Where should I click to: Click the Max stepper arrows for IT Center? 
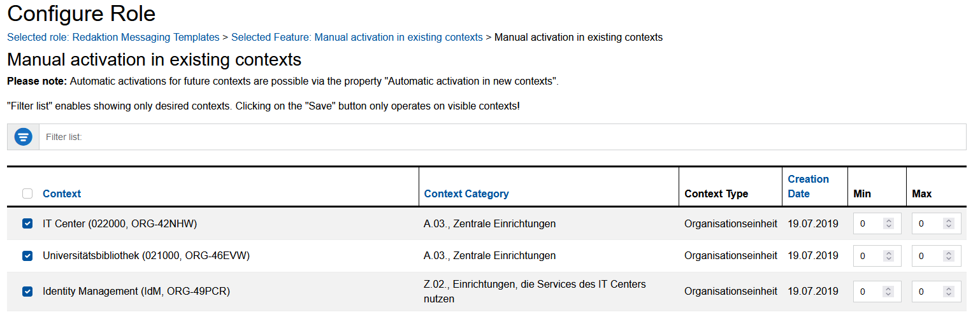click(949, 223)
